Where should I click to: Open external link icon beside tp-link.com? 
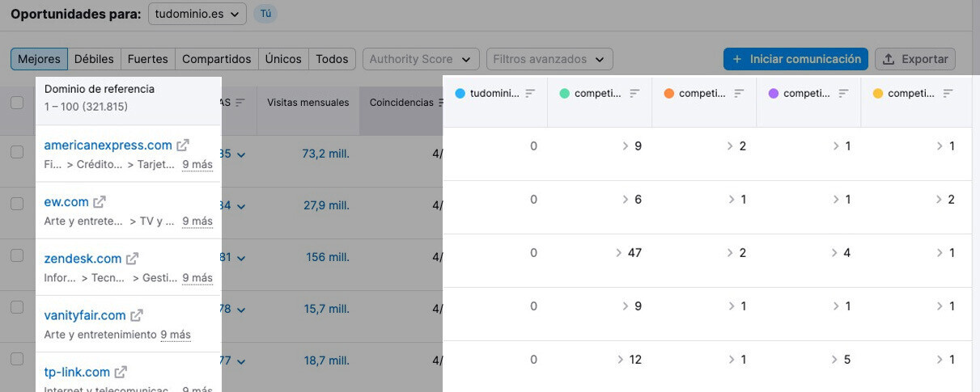pos(121,373)
